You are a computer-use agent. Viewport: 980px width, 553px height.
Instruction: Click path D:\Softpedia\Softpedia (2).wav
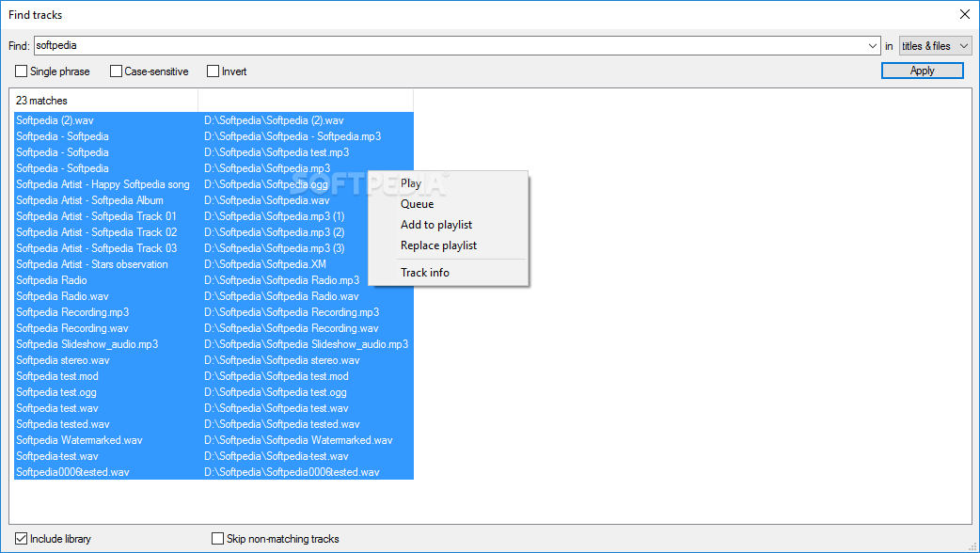(x=274, y=120)
